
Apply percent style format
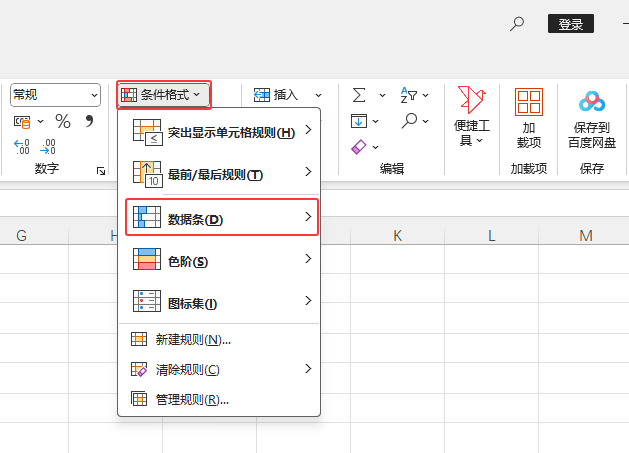63,121
